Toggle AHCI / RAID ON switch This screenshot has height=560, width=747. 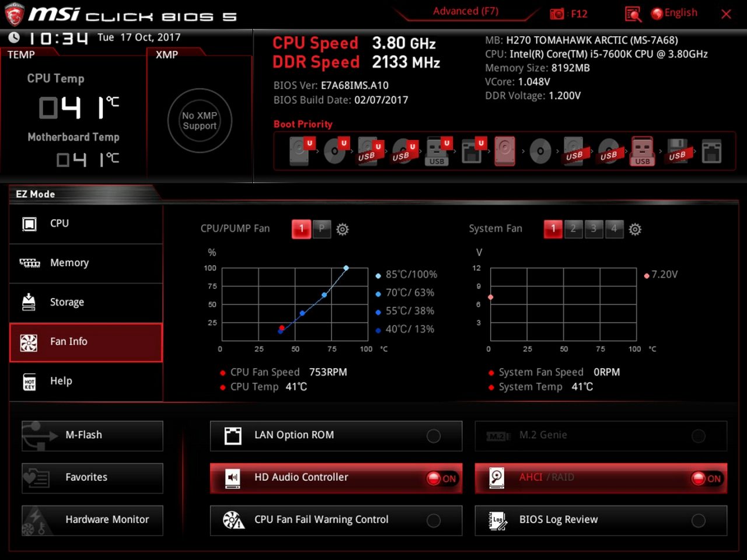coord(706,478)
